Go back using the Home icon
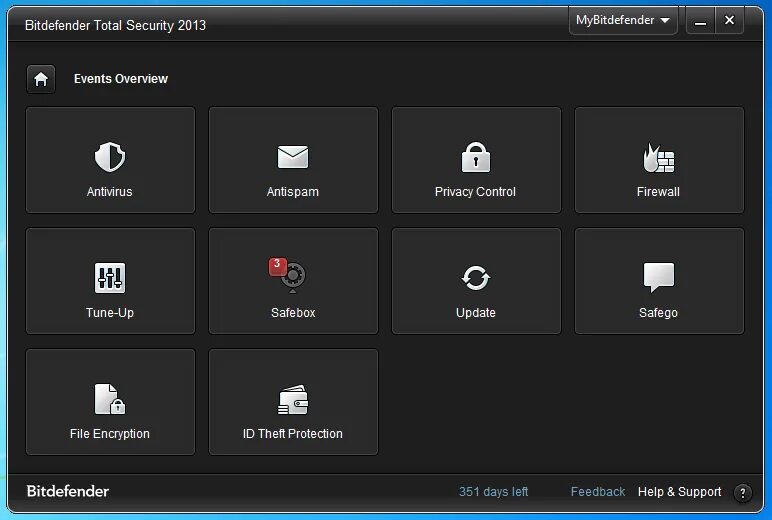 41,79
